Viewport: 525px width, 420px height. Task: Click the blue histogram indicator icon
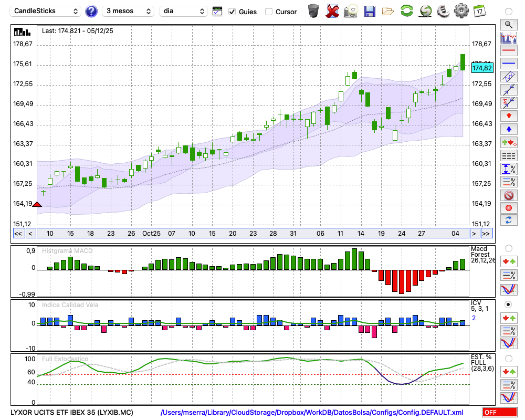509,37
